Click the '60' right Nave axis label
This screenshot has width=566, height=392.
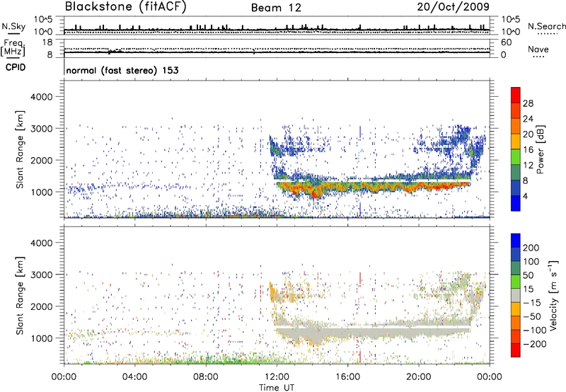pos(507,42)
